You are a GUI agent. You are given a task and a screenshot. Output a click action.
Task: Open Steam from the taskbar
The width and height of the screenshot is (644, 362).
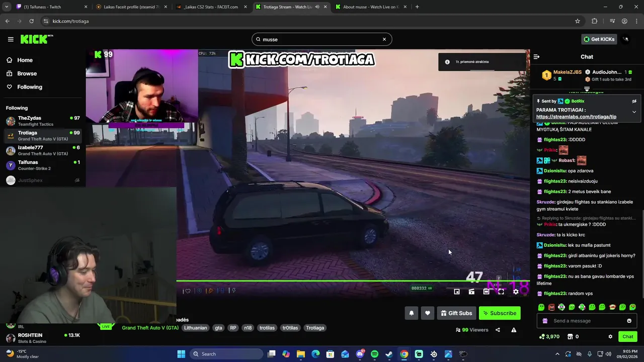(389, 354)
